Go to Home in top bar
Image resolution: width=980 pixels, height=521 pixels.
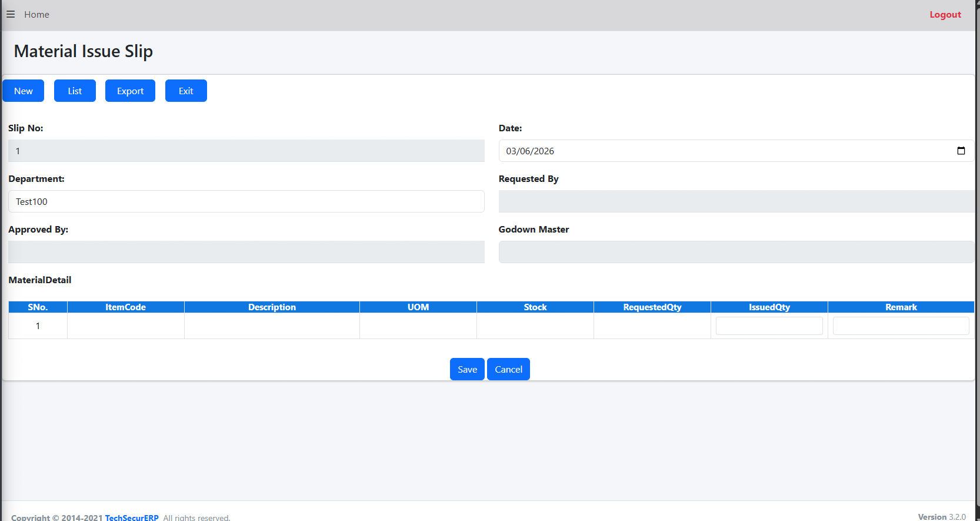point(36,14)
